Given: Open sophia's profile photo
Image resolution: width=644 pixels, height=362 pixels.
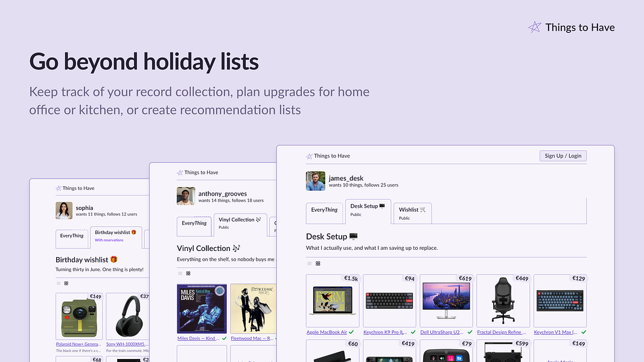Looking at the screenshot, I should [x=64, y=211].
